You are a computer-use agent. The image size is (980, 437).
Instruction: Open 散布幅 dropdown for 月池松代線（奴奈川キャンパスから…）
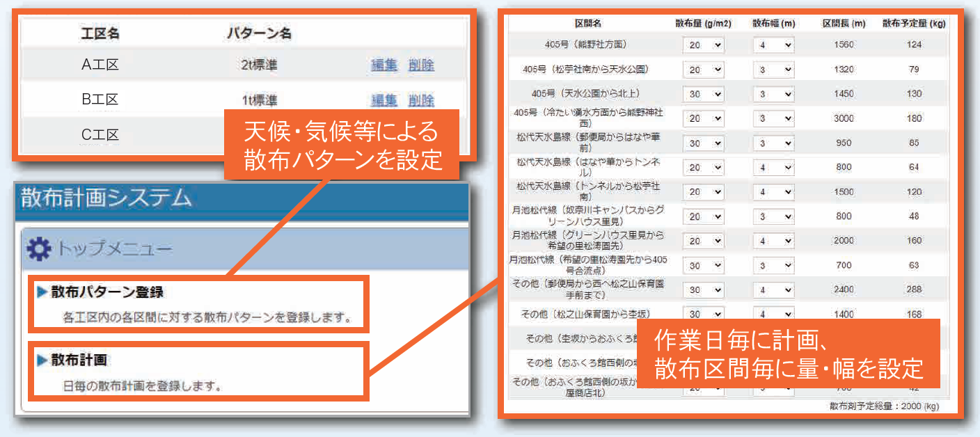tap(773, 216)
